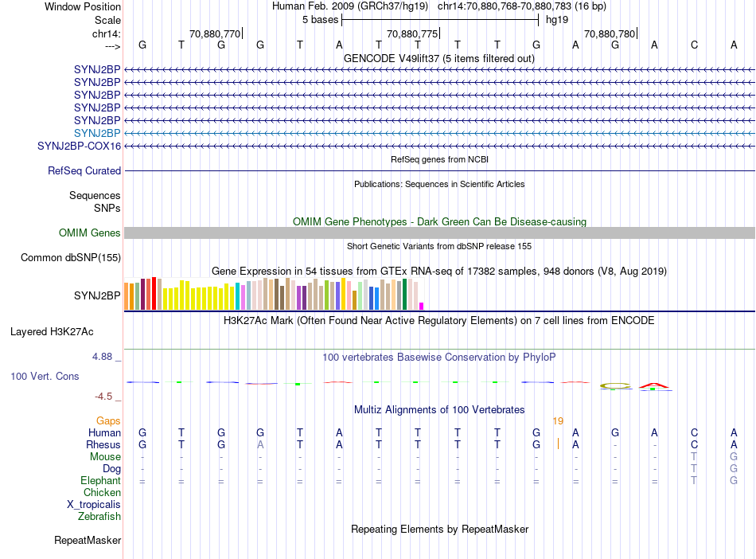The image size is (756, 559).
Task: Click the Window Position label
Action: [83, 6]
